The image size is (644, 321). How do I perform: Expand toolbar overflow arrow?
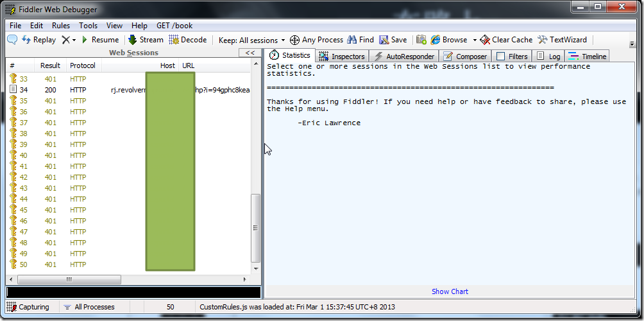click(x=632, y=44)
